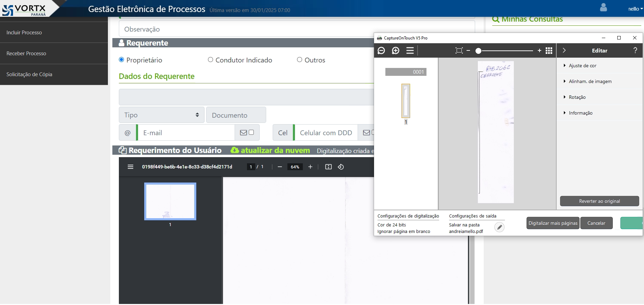Tick the E-mail notification checkbox
644x305 pixels.
tap(251, 132)
